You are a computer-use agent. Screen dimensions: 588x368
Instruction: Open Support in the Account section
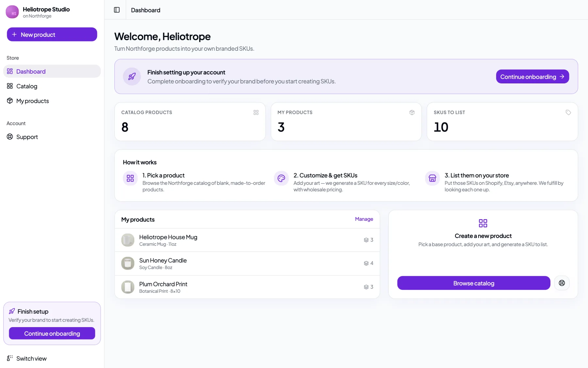click(52, 137)
